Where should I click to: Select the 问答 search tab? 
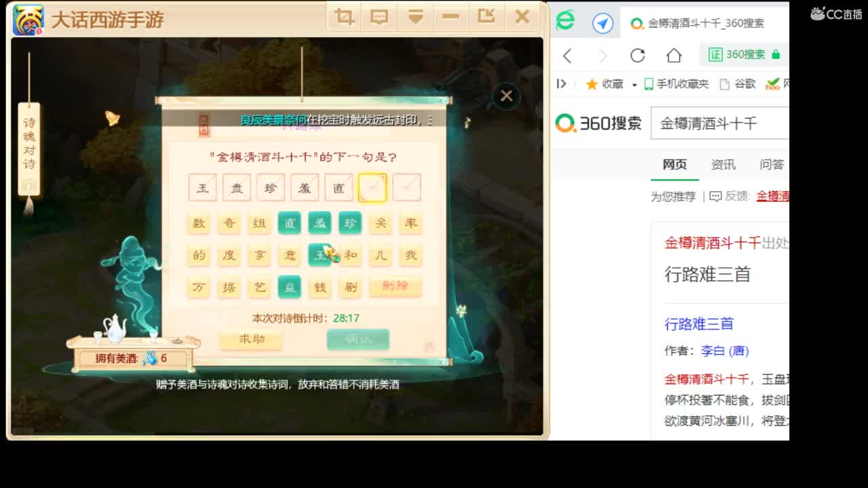pyautogui.click(x=772, y=165)
